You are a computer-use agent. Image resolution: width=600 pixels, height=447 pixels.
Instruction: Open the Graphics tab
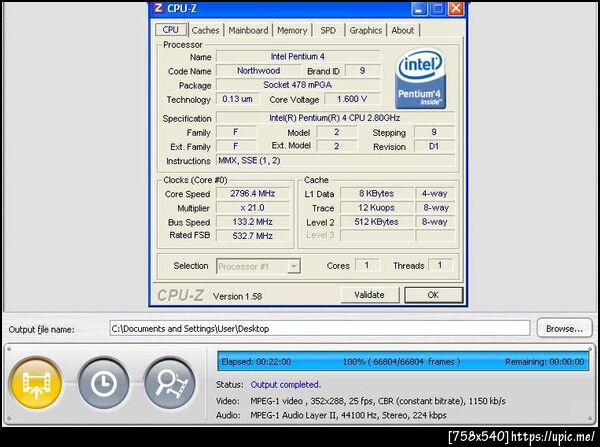tap(366, 30)
